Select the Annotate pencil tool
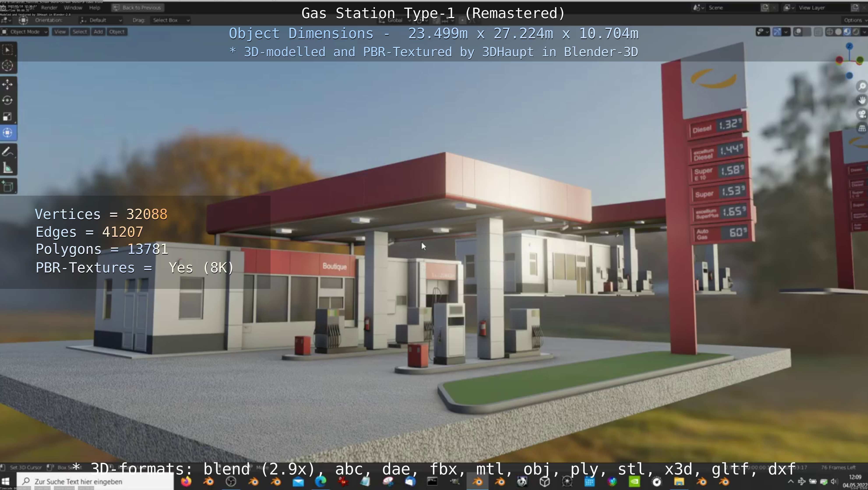The width and height of the screenshot is (868, 490). (7, 152)
